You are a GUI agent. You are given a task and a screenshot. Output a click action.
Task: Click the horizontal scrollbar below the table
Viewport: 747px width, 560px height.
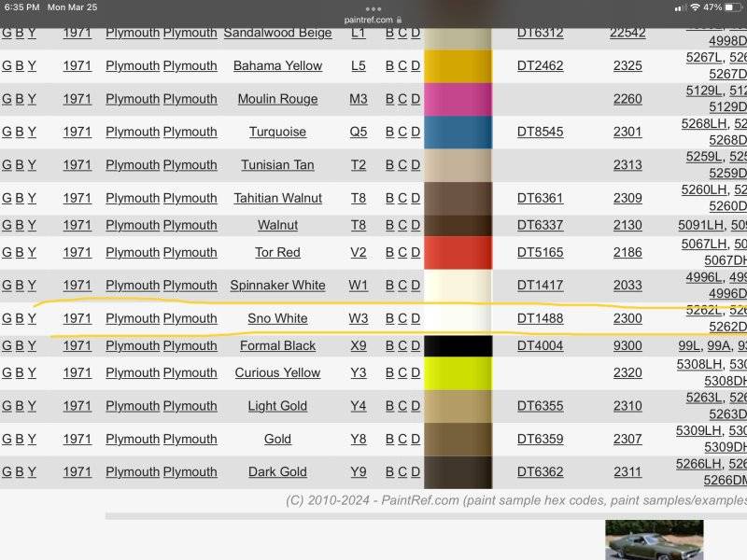[426, 516]
